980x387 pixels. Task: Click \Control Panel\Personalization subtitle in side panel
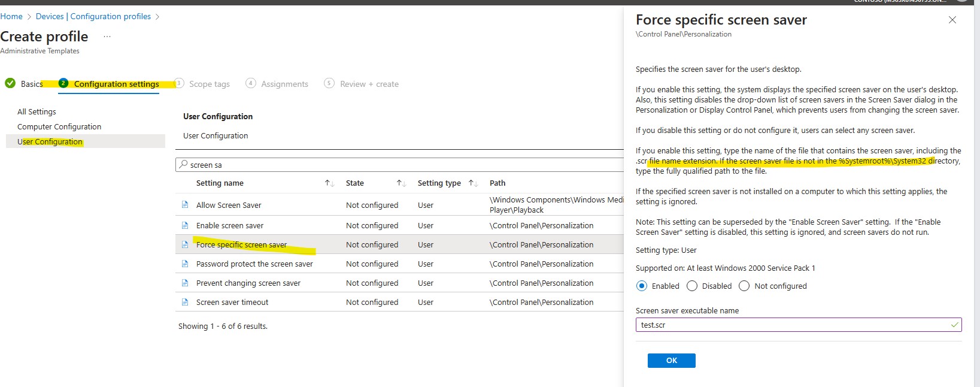(684, 34)
